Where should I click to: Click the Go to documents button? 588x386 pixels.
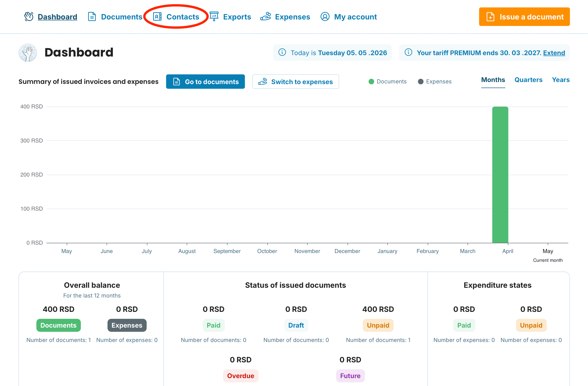205,82
